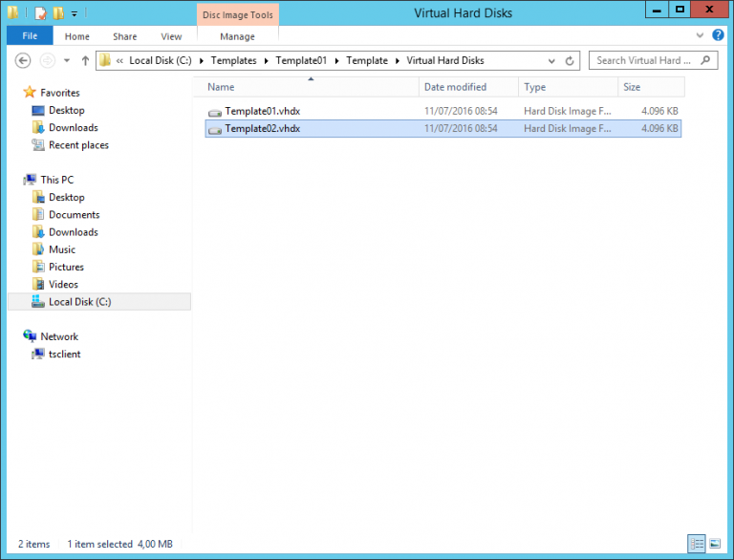Select the Template01.vhdx file
Image resolution: width=734 pixels, height=560 pixels.
pyautogui.click(x=262, y=111)
